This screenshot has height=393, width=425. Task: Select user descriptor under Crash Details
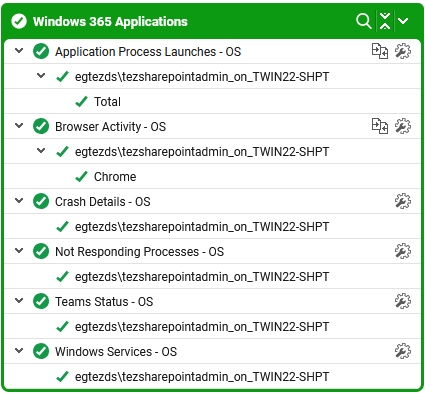click(202, 227)
